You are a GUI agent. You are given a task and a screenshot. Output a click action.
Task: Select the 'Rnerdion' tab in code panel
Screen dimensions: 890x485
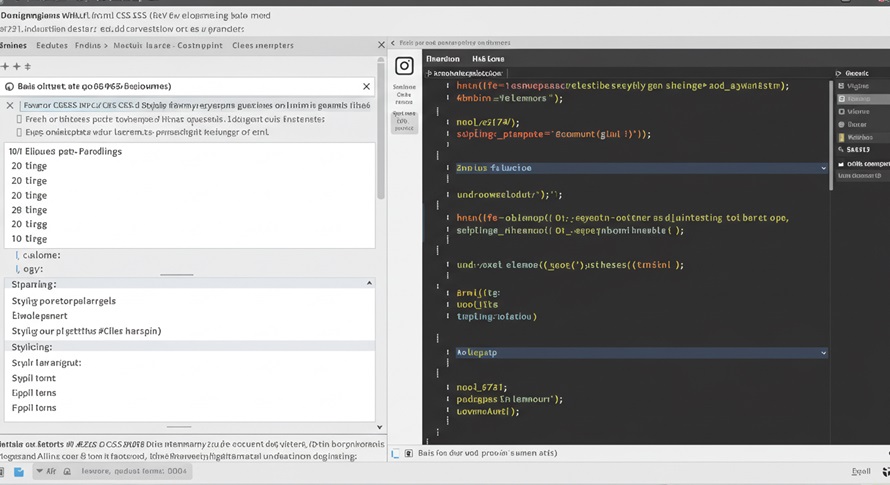click(443, 58)
